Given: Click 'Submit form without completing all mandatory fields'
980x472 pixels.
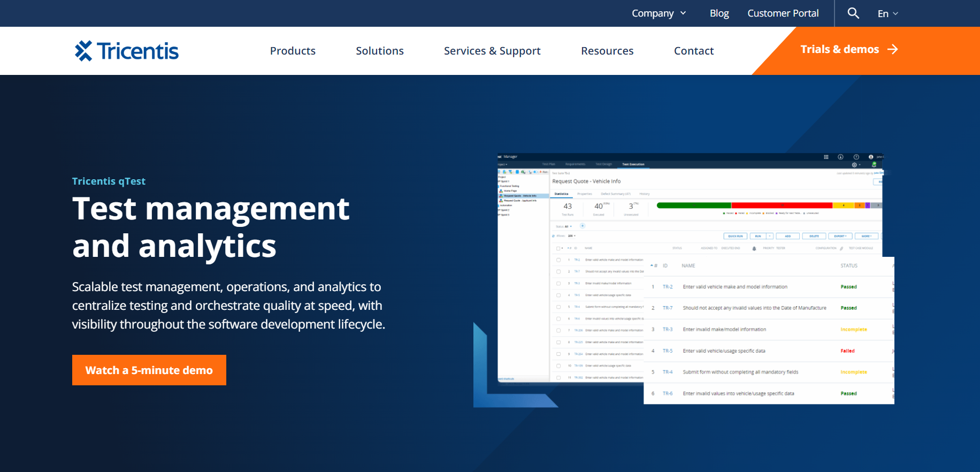Looking at the screenshot, I should pyautogui.click(x=740, y=372).
